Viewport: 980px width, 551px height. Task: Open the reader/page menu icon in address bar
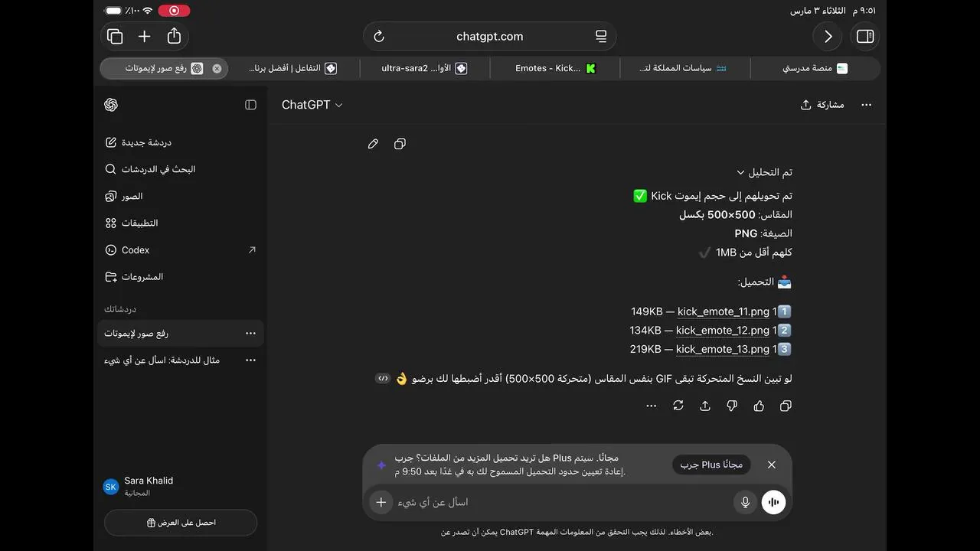pos(600,37)
